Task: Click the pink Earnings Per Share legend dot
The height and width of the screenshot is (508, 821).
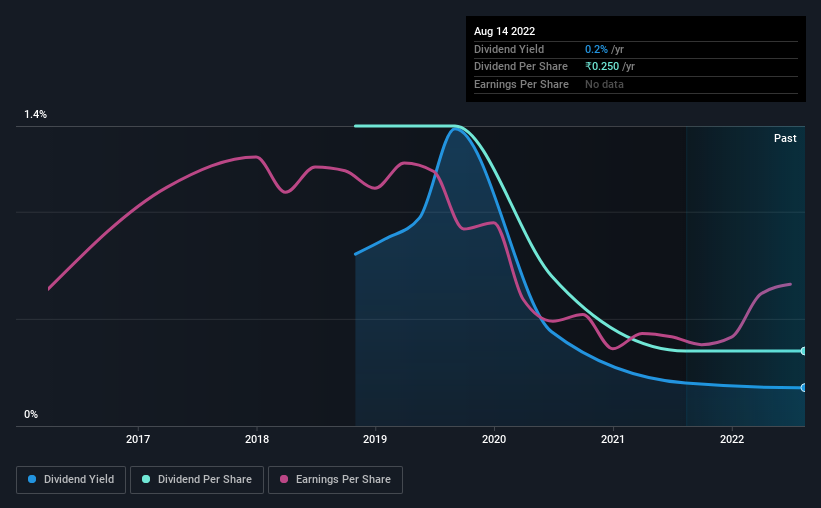Action: 284,479
